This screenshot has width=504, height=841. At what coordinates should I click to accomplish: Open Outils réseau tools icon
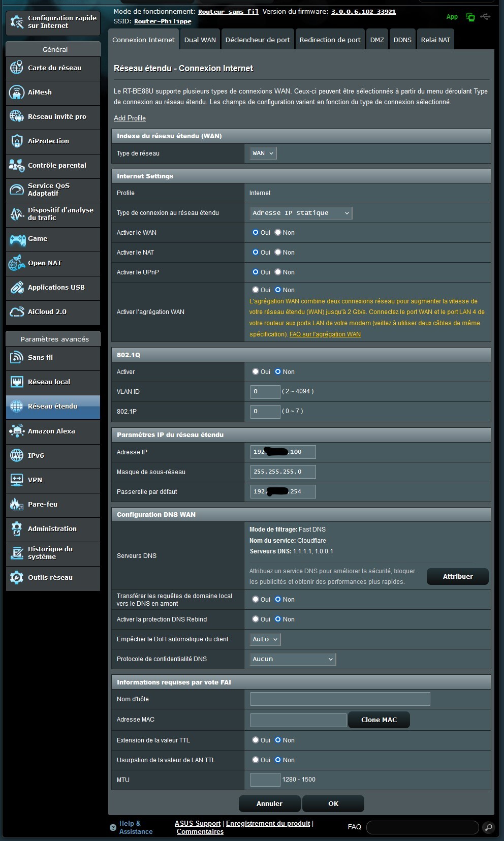[x=17, y=577]
